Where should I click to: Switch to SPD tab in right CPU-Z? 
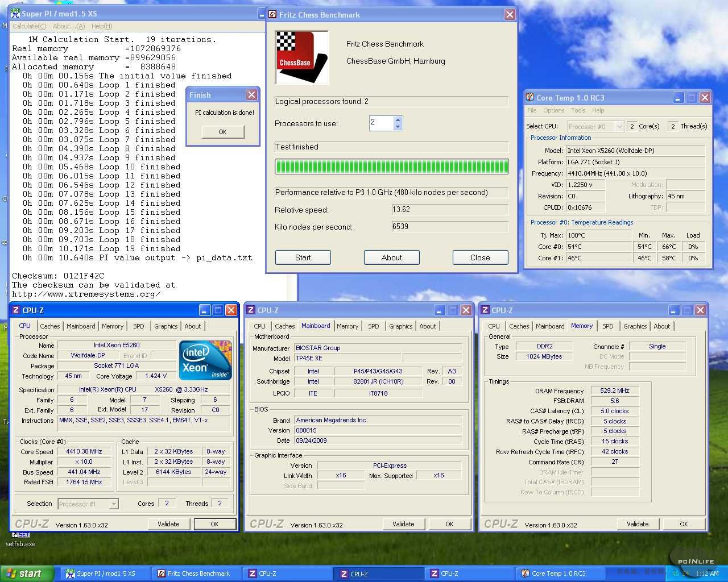(608, 326)
